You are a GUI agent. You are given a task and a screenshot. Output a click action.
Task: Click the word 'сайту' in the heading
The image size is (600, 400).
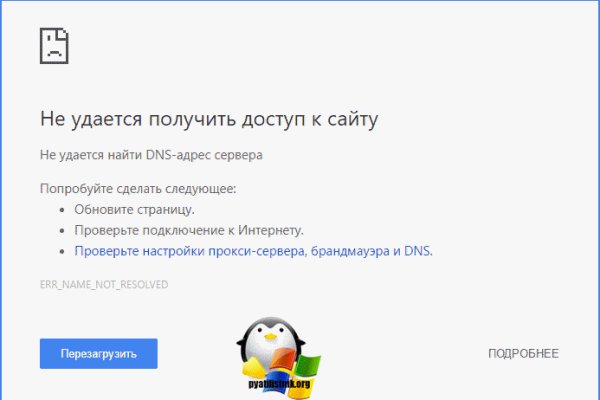[x=351, y=120]
